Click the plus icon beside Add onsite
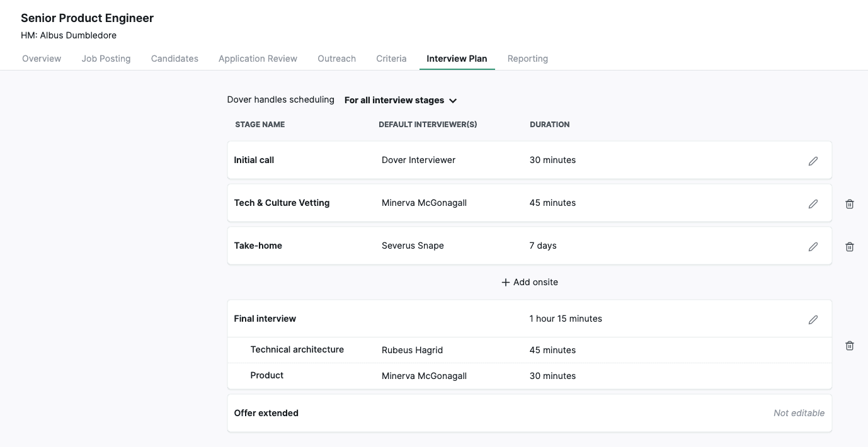Image resolution: width=868 pixels, height=447 pixels. pos(505,283)
